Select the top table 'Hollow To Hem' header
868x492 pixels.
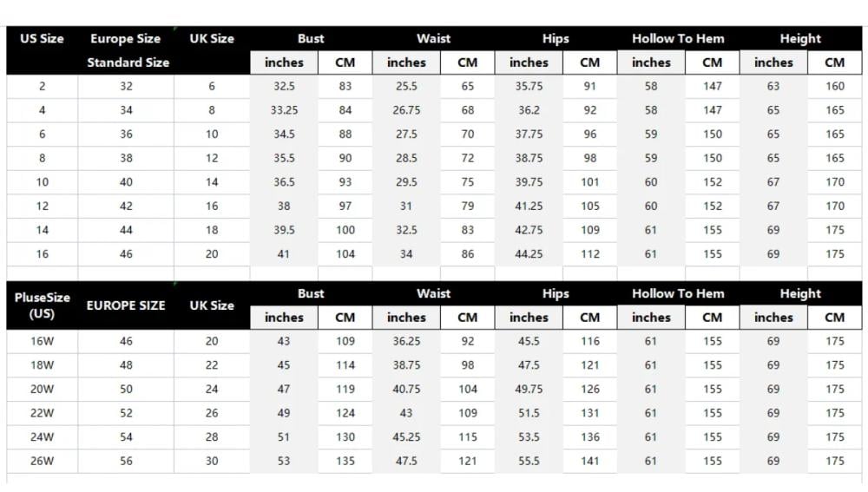click(678, 39)
